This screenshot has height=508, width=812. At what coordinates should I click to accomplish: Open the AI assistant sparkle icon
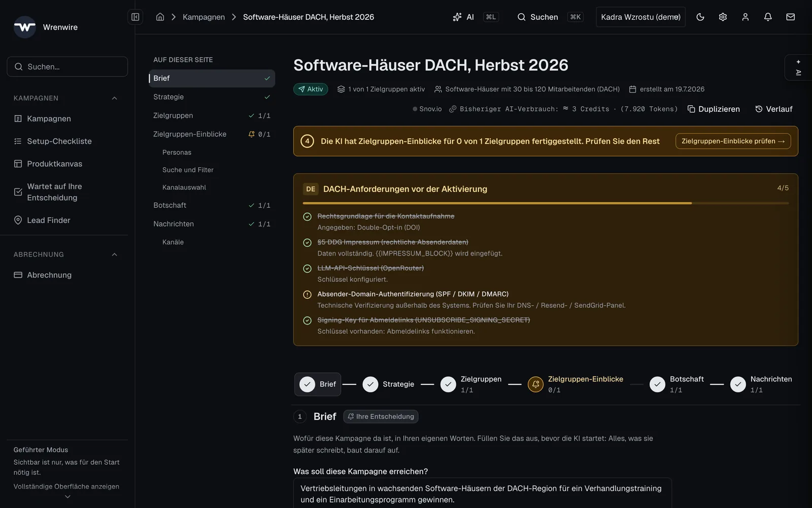coord(457,17)
